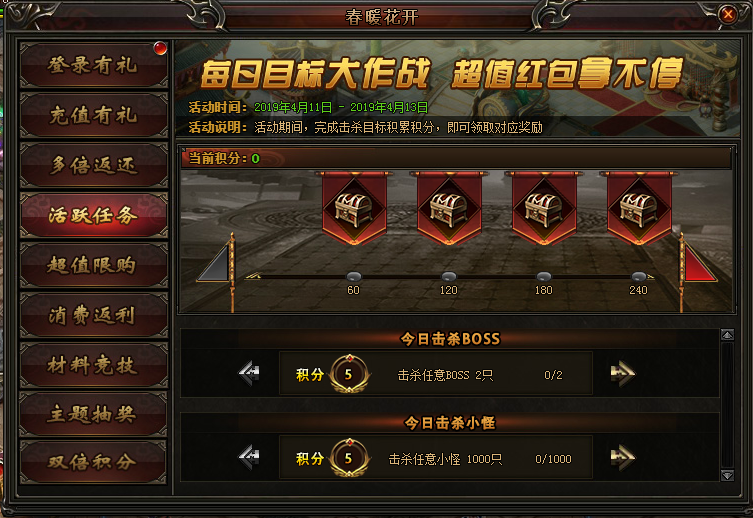Open the treasure chest reward at 240 points
The width and height of the screenshot is (753, 518).
[x=639, y=209]
